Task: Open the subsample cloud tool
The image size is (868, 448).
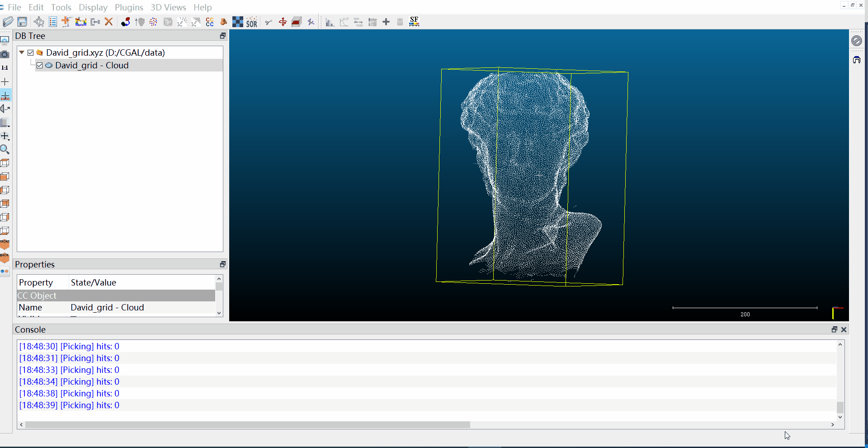Action: pyautogui.click(x=154, y=22)
